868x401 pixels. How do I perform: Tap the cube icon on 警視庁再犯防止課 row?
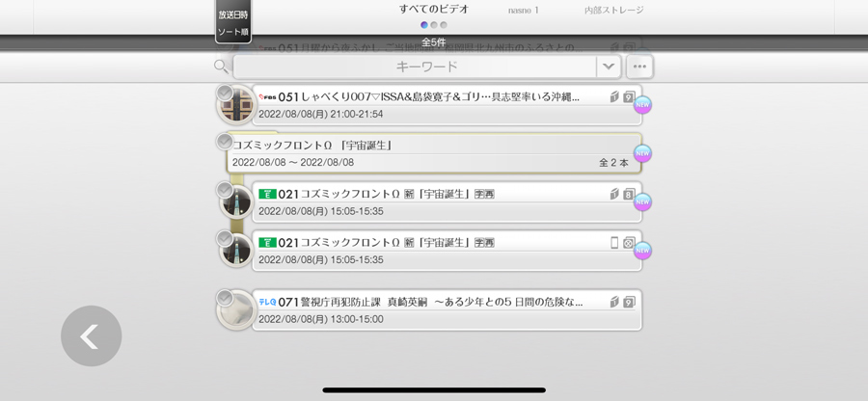[614, 302]
